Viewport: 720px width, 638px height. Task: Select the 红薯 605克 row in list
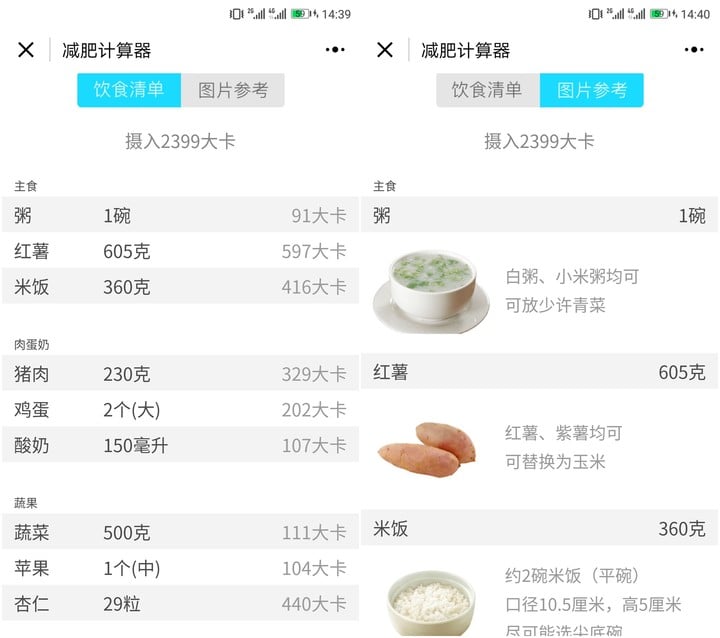pos(180,251)
